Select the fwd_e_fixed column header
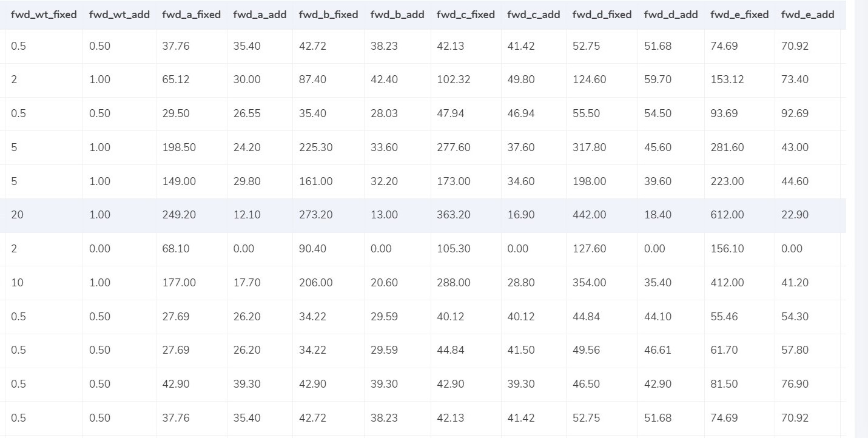The image size is (868, 438). coord(739,15)
